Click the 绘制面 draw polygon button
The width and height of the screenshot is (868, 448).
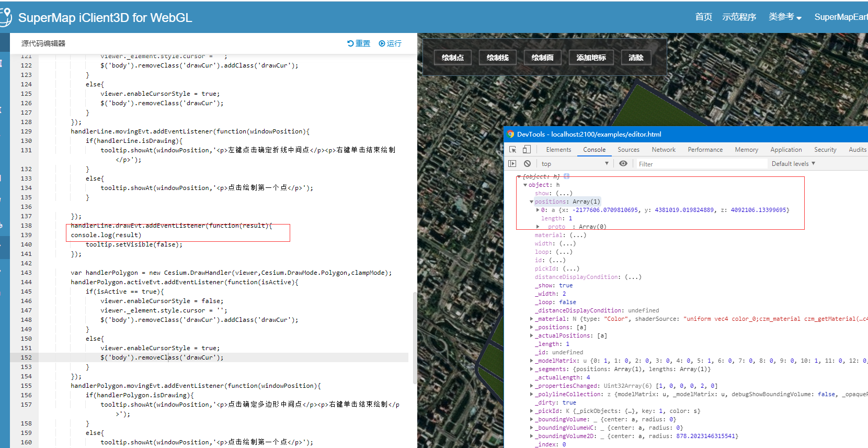click(543, 58)
